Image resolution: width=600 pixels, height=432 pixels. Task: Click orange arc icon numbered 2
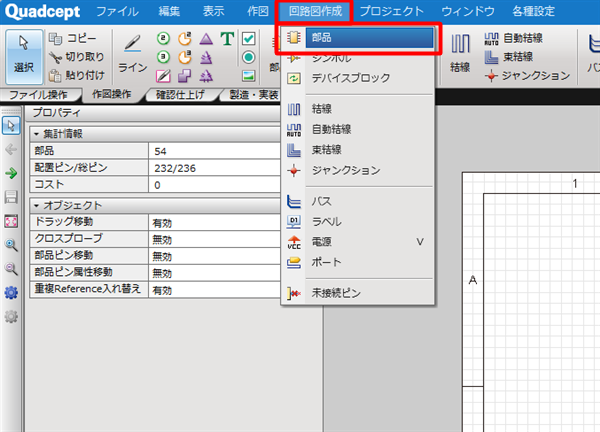[185, 38]
